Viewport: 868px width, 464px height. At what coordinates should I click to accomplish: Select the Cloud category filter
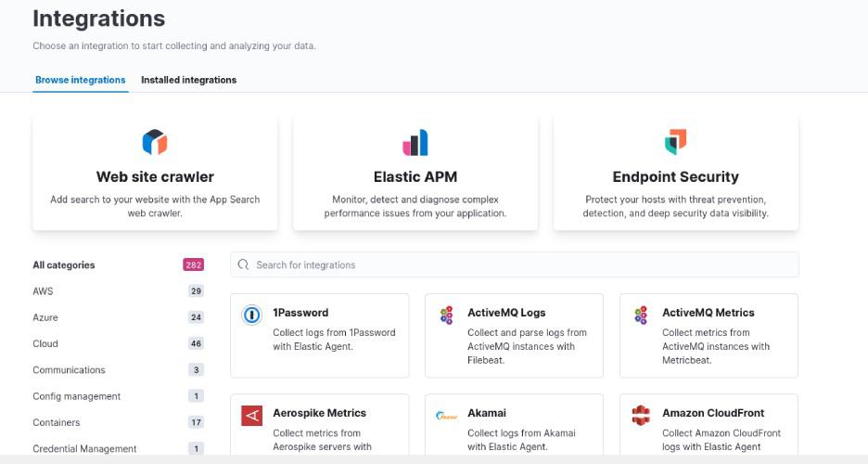(45, 343)
